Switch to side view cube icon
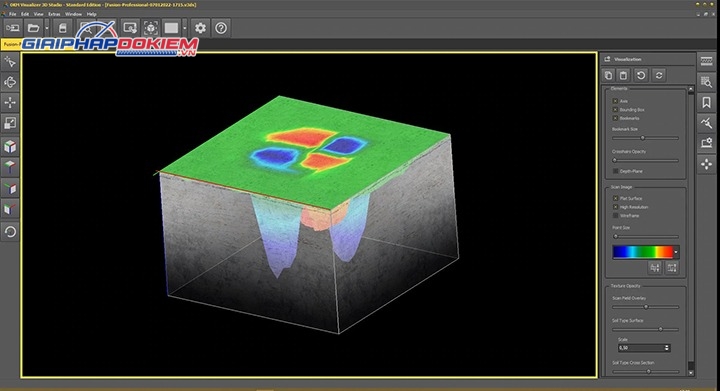The width and height of the screenshot is (720, 391). click(x=10, y=188)
